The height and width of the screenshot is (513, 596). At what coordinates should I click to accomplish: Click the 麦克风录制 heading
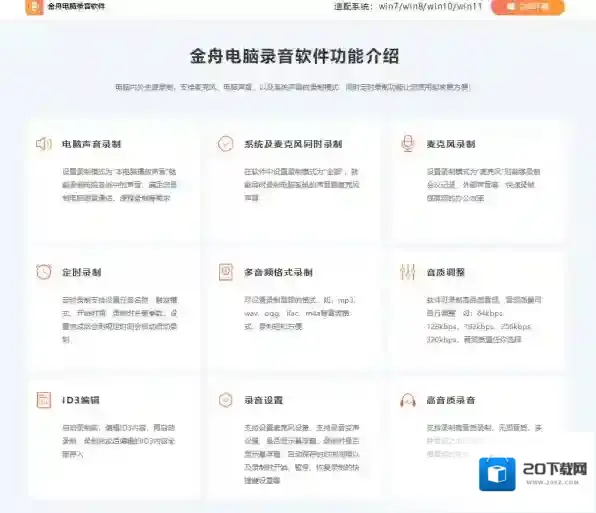click(x=451, y=144)
